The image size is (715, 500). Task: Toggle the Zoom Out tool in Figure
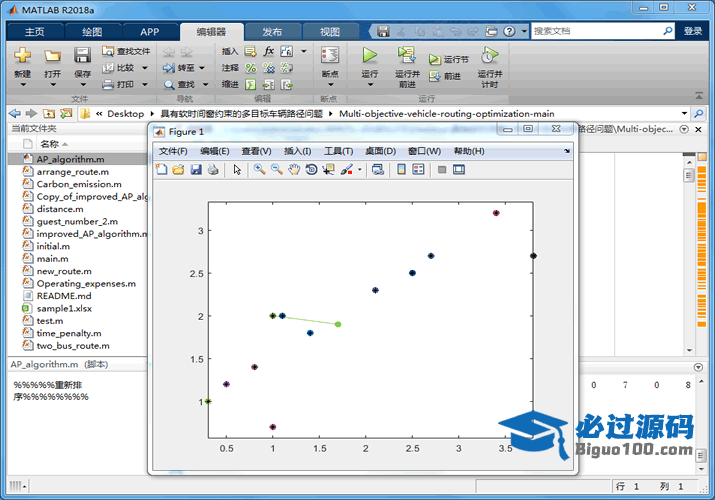tap(276, 170)
